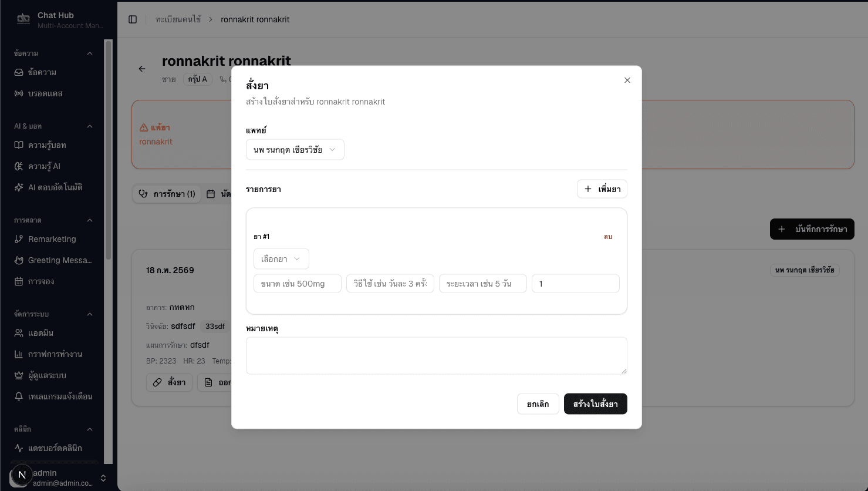Click the AI ตอบอัตโนมัติ sparkle icon

click(19, 187)
